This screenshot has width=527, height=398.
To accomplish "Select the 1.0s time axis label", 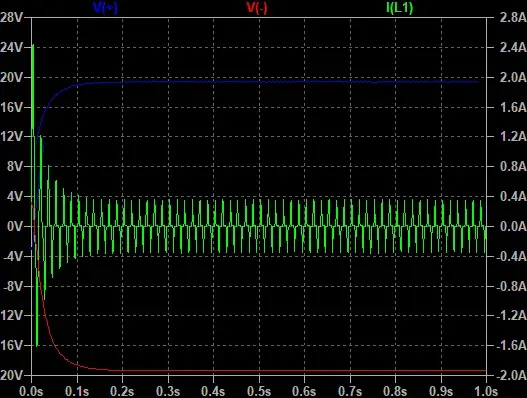I will (x=486, y=391).
